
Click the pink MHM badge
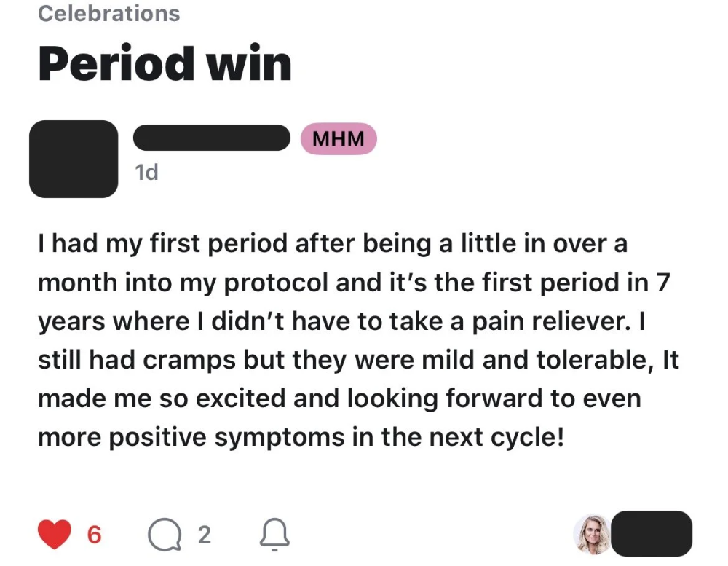(x=339, y=138)
